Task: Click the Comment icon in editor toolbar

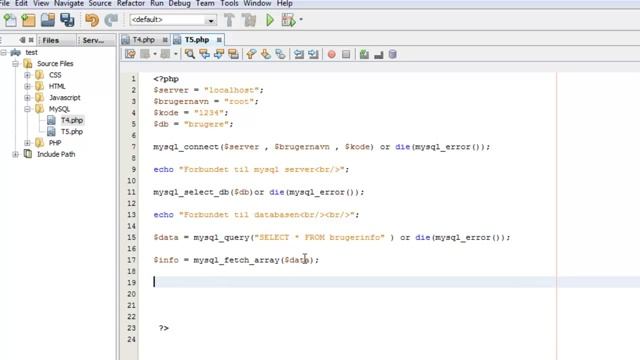Action: pyautogui.click(x=364, y=54)
